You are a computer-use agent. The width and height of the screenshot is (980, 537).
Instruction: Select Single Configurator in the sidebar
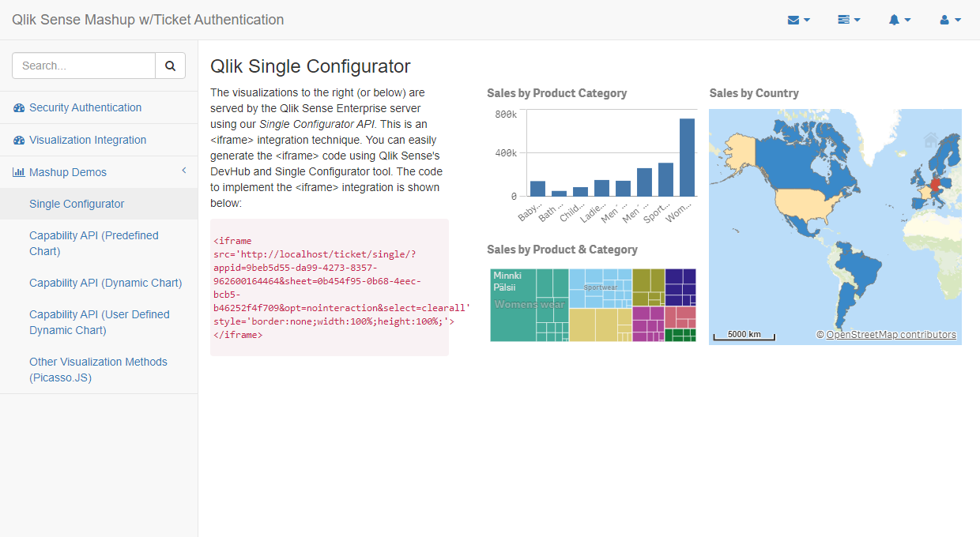pyautogui.click(x=75, y=204)
